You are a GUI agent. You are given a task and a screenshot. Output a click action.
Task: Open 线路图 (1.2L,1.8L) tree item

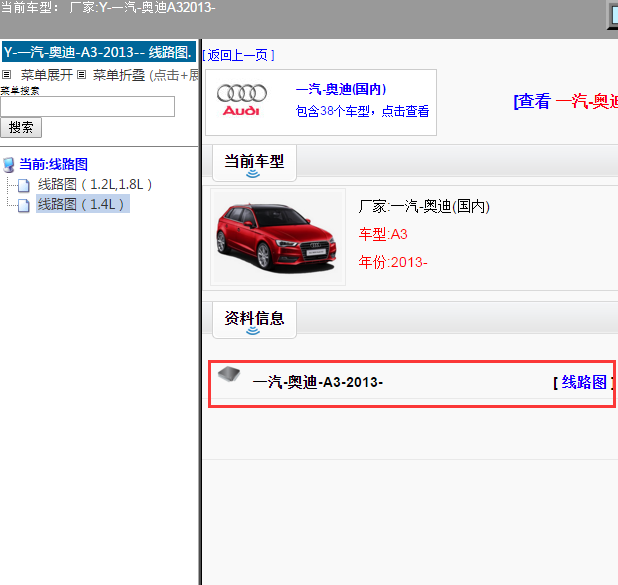coord(95,184)
